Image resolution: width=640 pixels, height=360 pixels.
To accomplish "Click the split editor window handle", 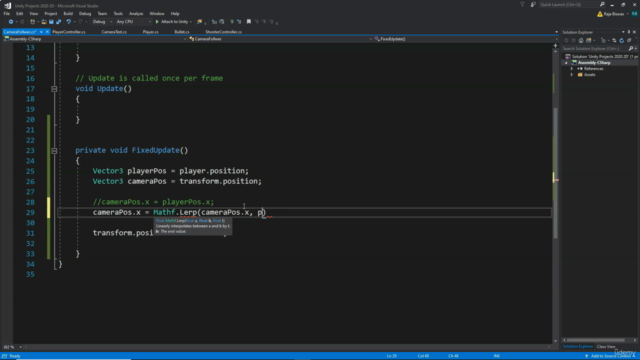I will [x=555, y=45].
